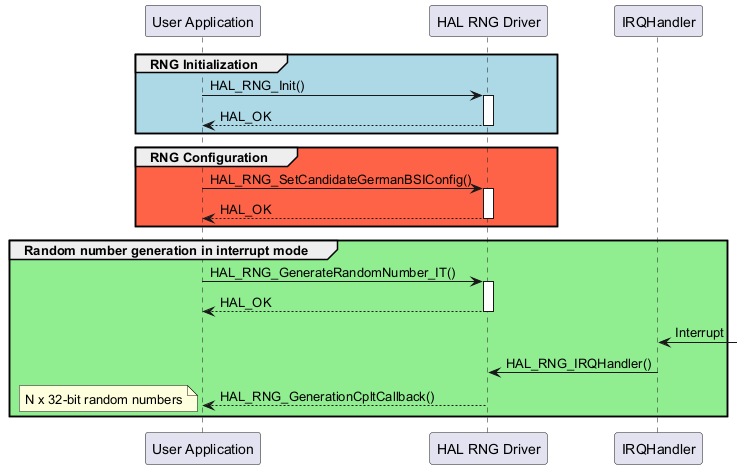
Task: Click the HAL_OK reply in the interrupt mode group
Action: (x=246, y=302)
